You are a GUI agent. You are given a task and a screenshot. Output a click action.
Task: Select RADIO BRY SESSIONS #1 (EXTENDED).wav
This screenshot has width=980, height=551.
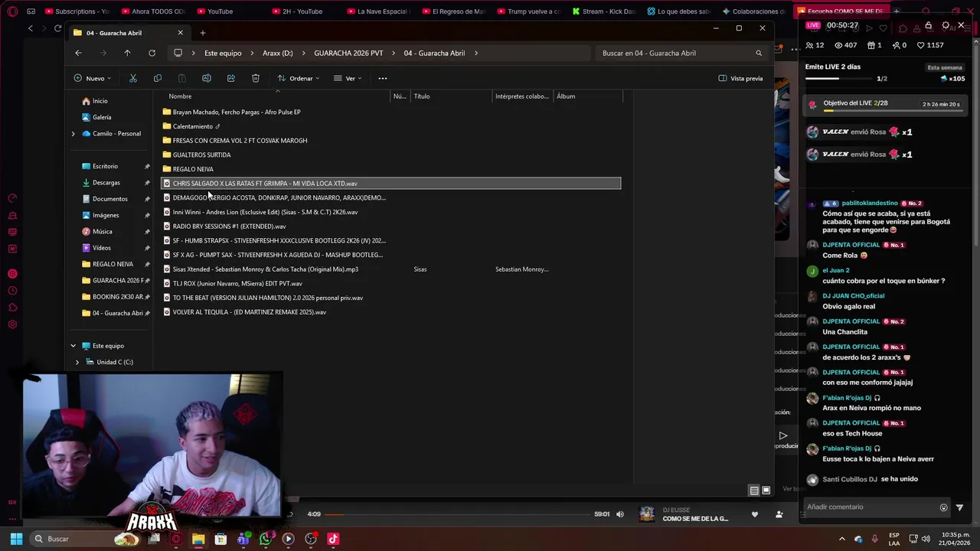click(x=229, y=227)
